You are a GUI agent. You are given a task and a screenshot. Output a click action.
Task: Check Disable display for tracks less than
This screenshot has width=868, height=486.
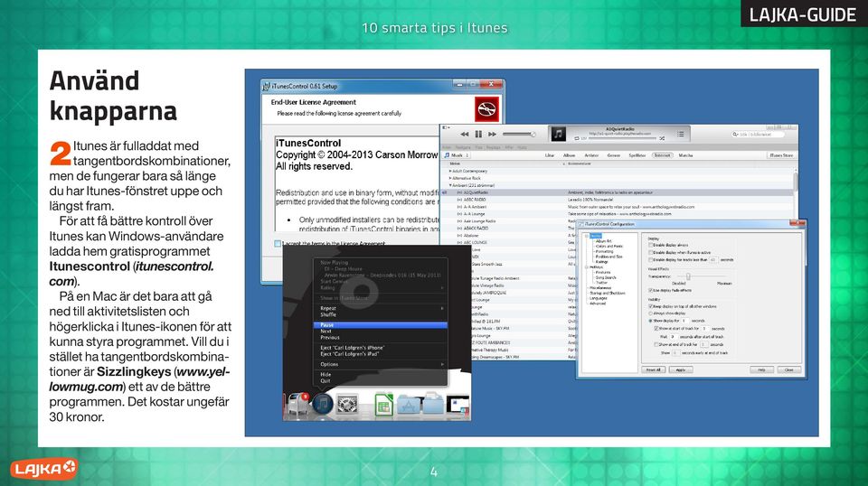click(651, 259)
